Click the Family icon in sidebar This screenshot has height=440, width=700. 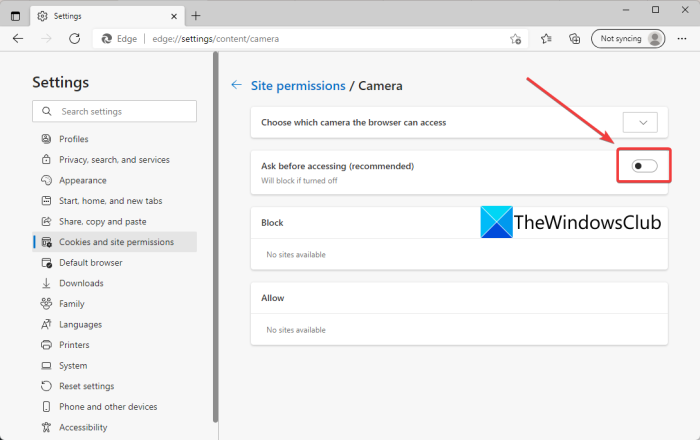tap(46, 303)
